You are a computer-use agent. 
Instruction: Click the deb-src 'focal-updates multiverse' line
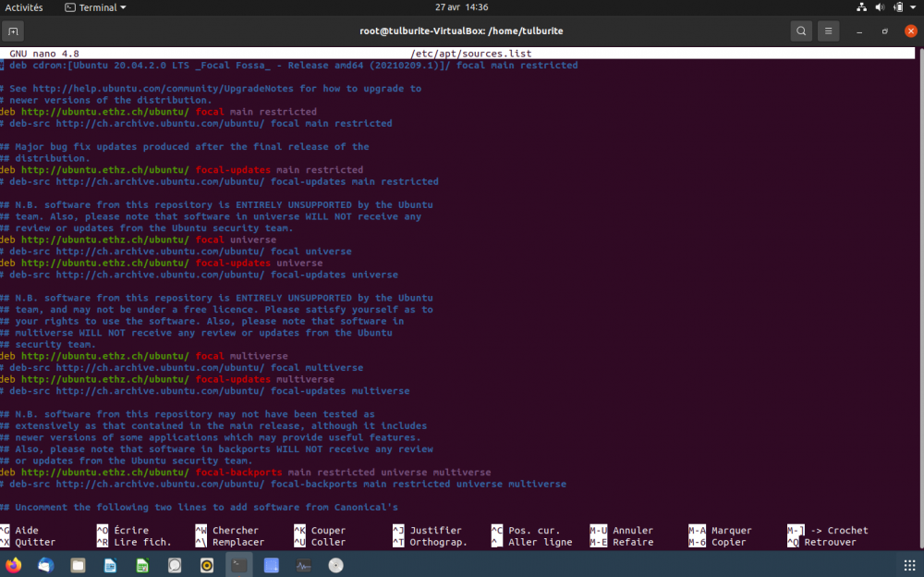point(205,391)
